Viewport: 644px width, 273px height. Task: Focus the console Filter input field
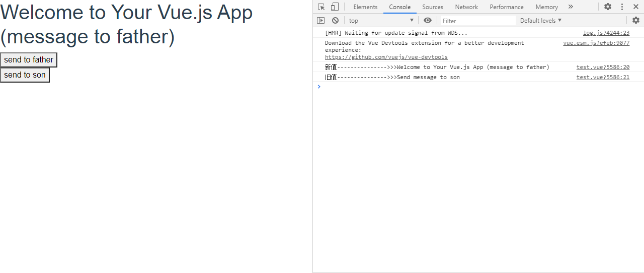click(478, 21)
